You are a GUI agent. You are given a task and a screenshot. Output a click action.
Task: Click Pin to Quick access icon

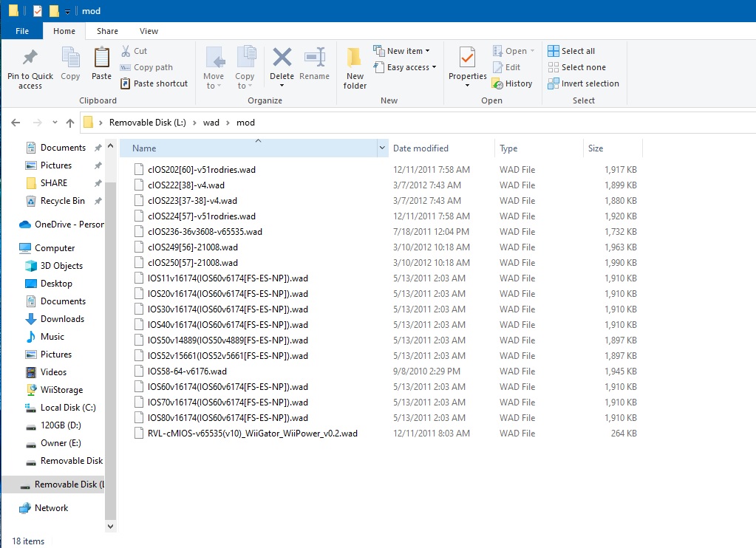click(x=30, y=58)
